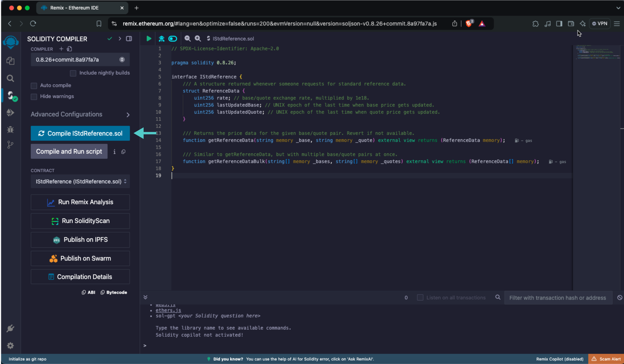This screenshot has height=364, width=624.
Task: Click the copy icon beside Compile and Run script
Action: pyautogui.click(x=123, y=151)
